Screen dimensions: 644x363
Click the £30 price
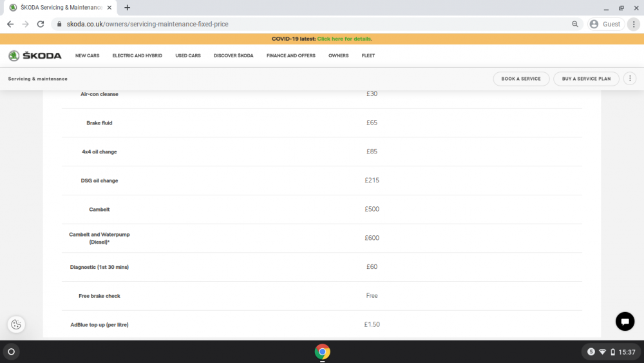(x=372, y=93)
